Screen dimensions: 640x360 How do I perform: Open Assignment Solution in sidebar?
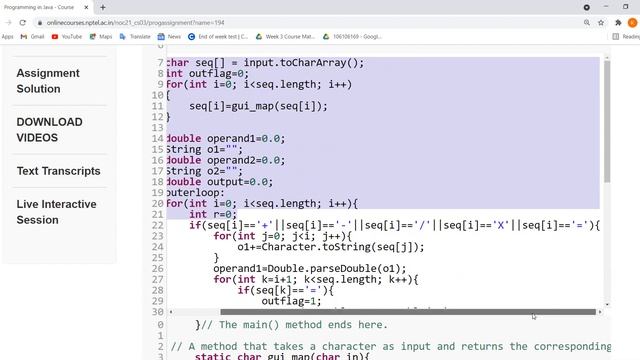(x=48, y=81)
